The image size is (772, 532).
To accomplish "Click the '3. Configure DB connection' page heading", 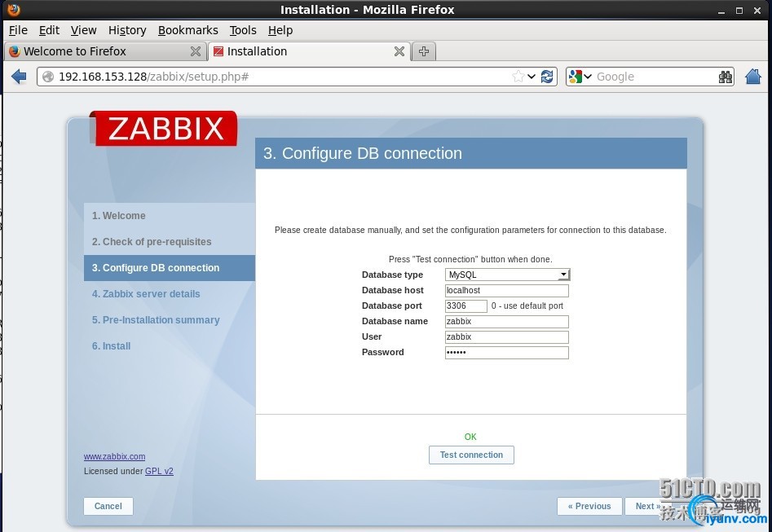I will 363,153.
